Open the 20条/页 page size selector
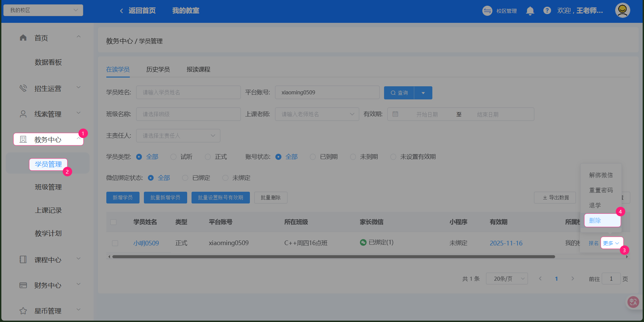Screen dimensions: 644x322 click(506, 279)
